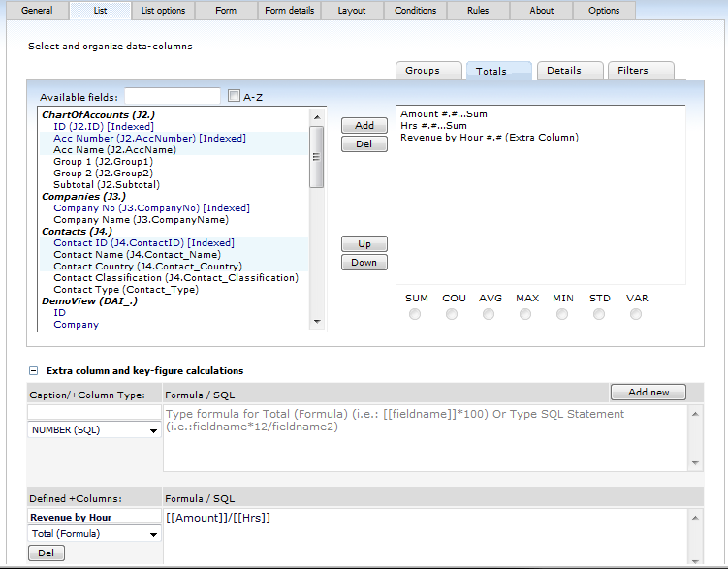This screenshot has height=569, width=728.
Task: Toggle the A-Z sort checkbox
Action: (x=234, y=96)
